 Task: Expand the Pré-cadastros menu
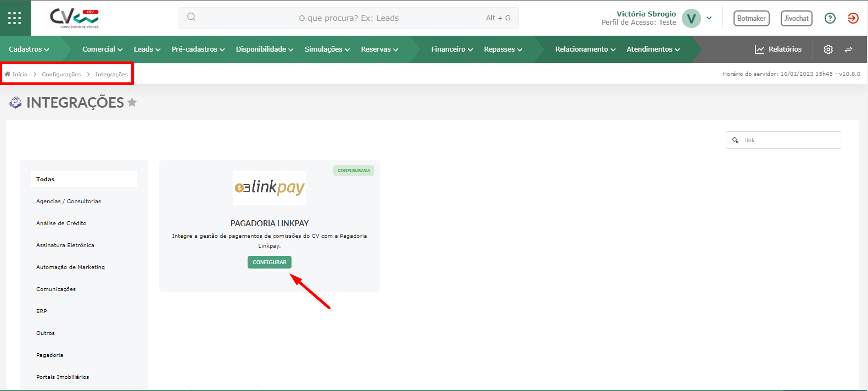pyautogui.click(x=198, y=49)
